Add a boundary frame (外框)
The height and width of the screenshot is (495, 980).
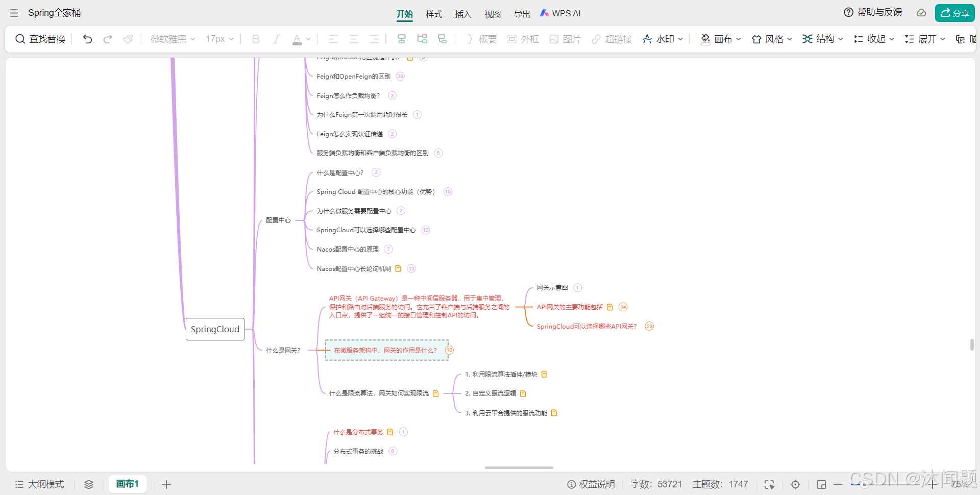point(523,39)
